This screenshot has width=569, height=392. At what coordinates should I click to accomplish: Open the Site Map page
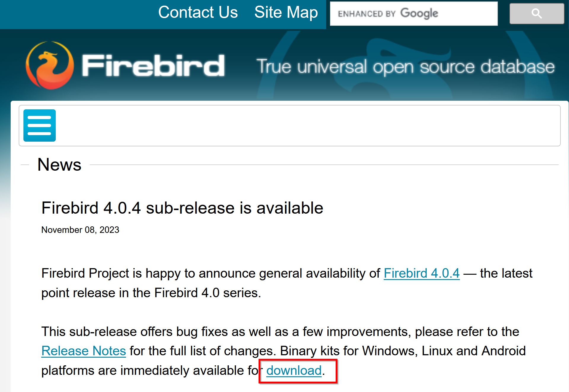[x=286, y=12]
